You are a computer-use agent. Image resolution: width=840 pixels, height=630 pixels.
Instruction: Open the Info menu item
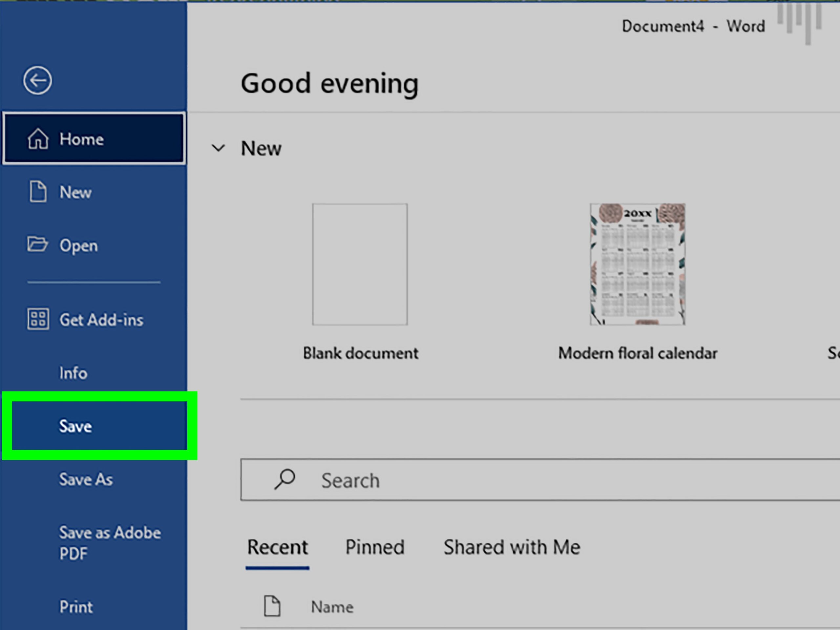[73, 373]
